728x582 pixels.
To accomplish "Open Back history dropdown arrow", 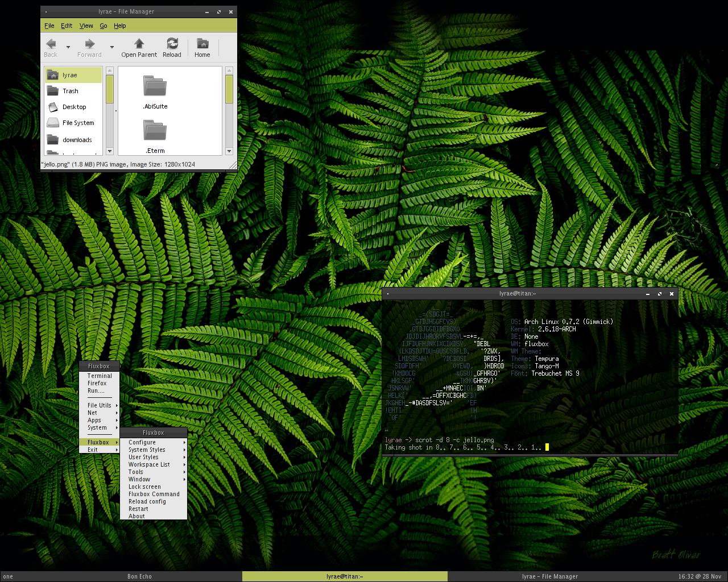I will coord(68,47).
